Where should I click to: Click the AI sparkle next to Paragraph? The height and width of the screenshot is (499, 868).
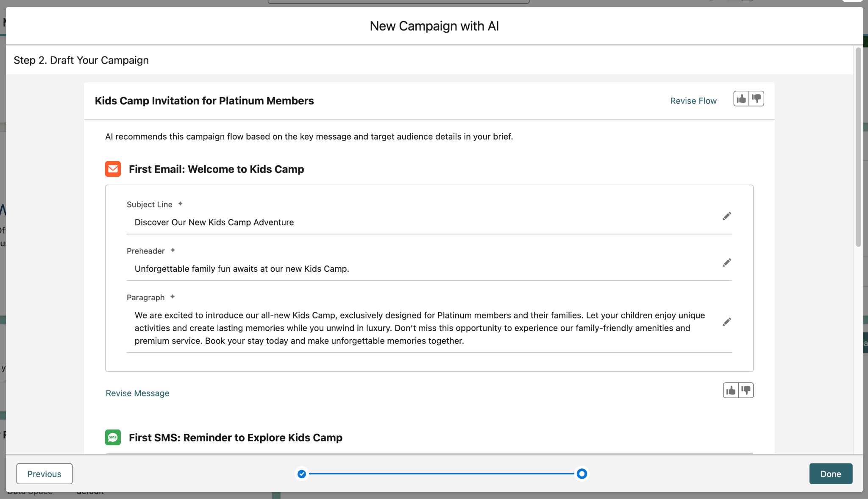[172, 297]
